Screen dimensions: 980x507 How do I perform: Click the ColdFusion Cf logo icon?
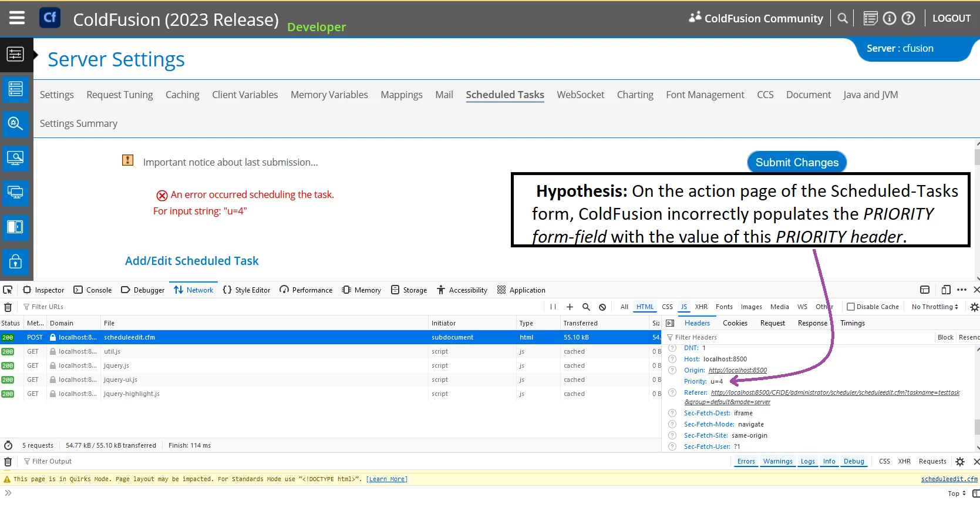[x=50, y=18]
